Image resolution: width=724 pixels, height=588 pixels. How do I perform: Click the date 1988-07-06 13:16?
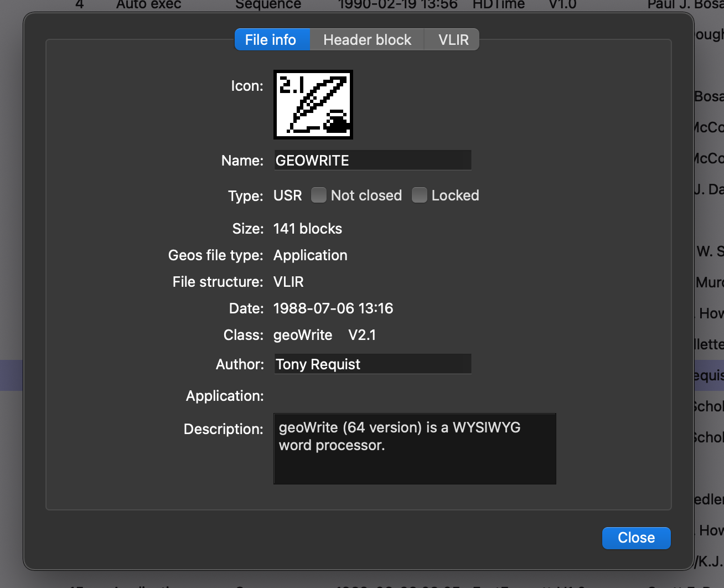(333, 308)
